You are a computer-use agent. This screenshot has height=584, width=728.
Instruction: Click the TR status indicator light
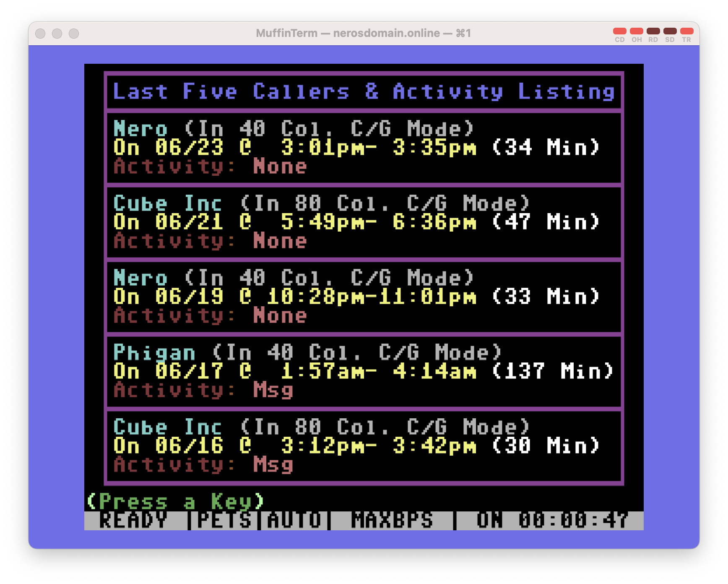tap(686, 31)
